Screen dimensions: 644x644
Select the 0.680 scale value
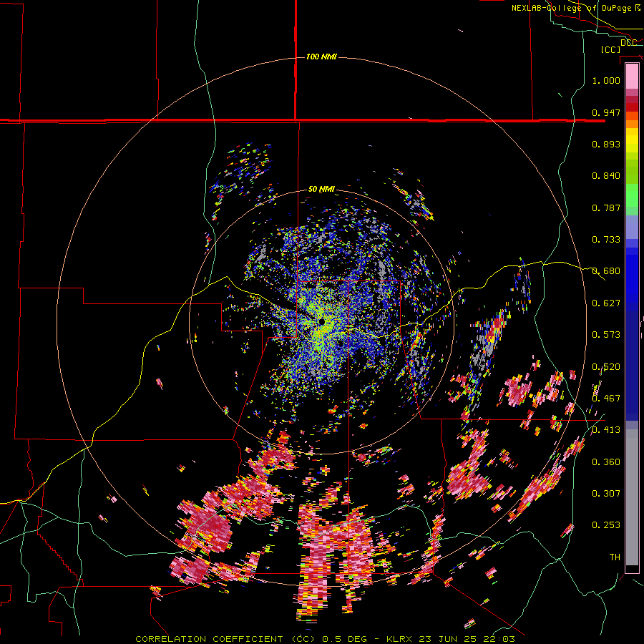(606, 271)
